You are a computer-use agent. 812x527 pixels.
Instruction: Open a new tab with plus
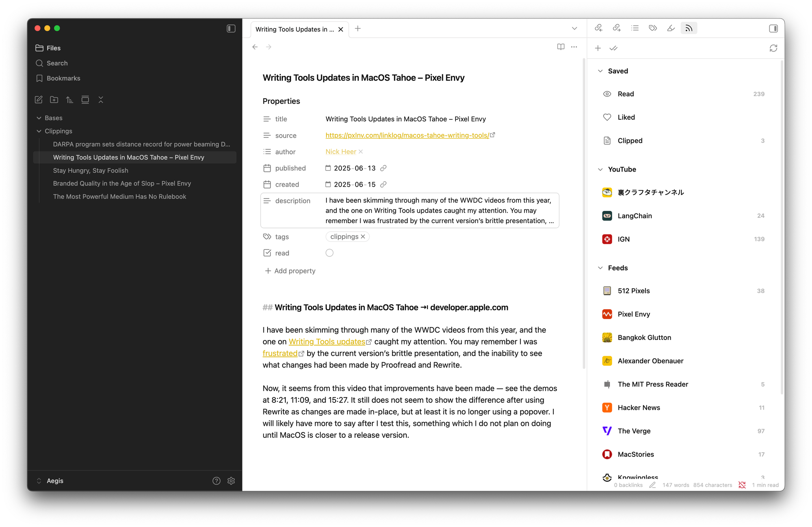pos(358,28)
